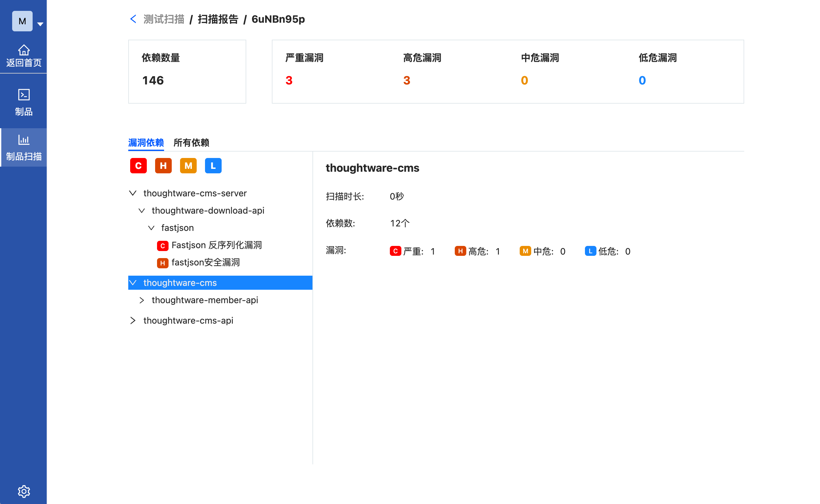Switch to the 所有依赖 tab
This screenshot has width=820, height=504.
pos(191,143)
